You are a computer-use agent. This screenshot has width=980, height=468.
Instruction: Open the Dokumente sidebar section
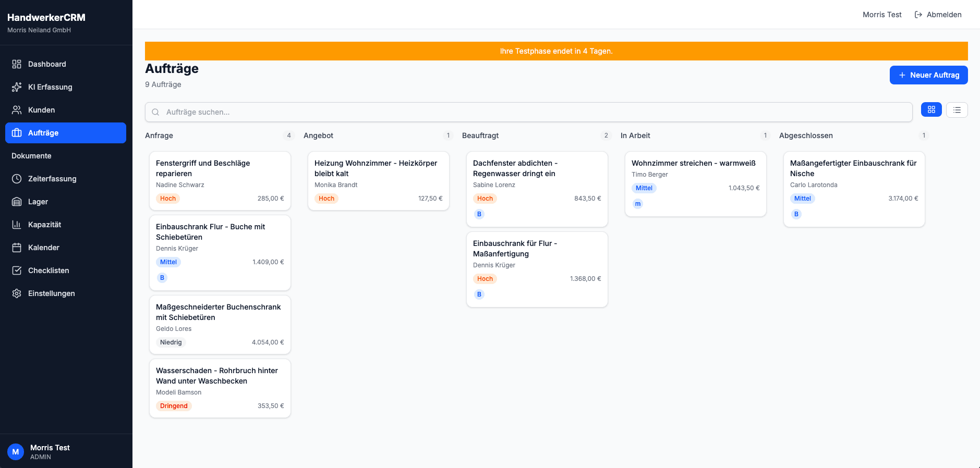[x=31, y=156]
